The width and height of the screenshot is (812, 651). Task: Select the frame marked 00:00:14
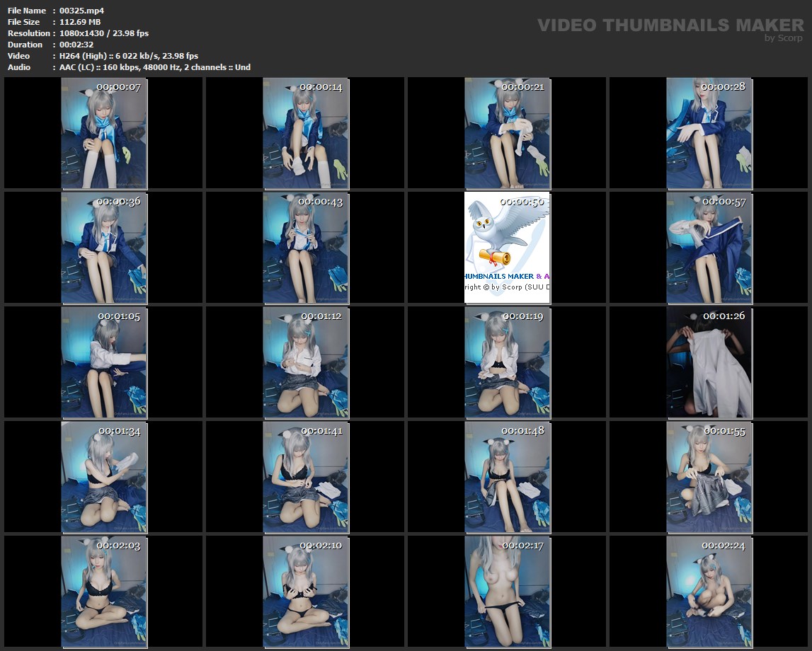(306, 133)
